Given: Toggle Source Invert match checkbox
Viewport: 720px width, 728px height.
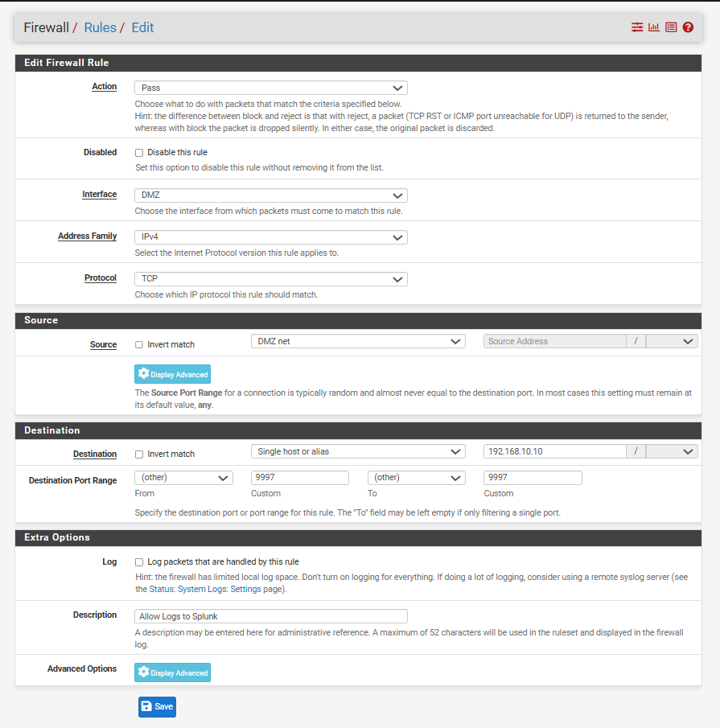Looking at the screenshot, I should [139, 344].
